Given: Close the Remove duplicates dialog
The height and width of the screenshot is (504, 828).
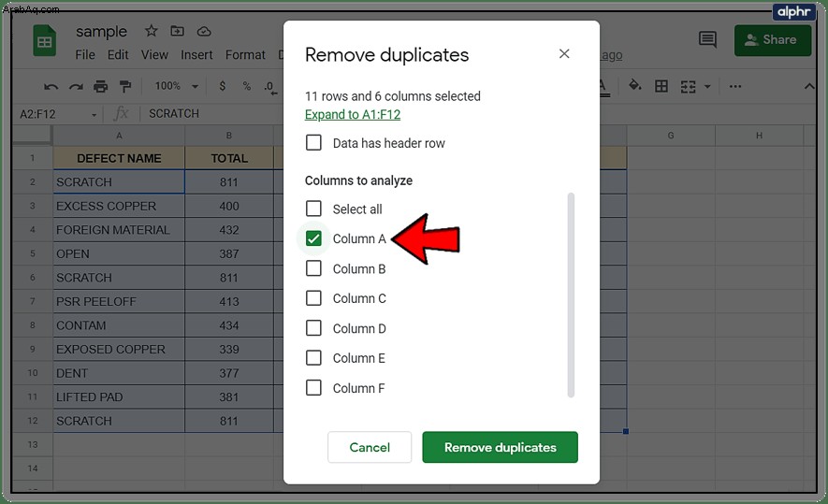Looking at the screenshot, I should click(x=564, y=54).
